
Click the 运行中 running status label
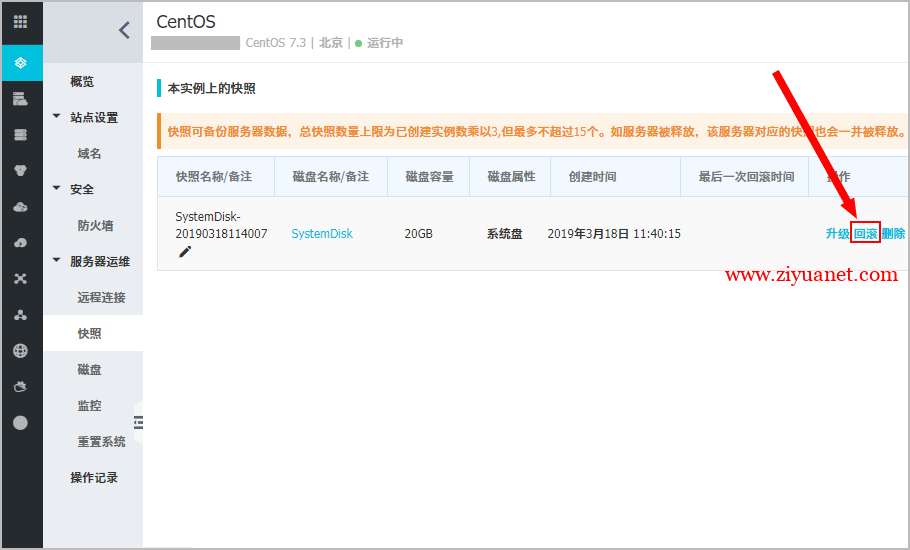tap(385, 43)
